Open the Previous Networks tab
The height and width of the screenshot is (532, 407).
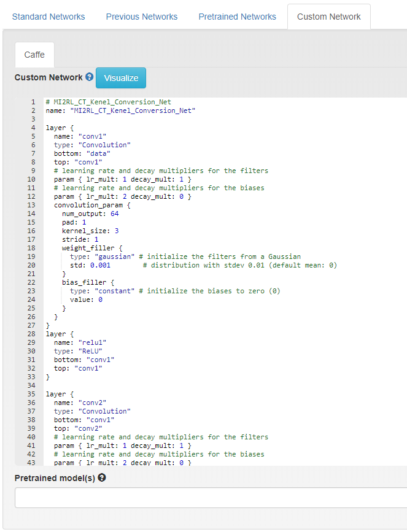pos(142,17)
